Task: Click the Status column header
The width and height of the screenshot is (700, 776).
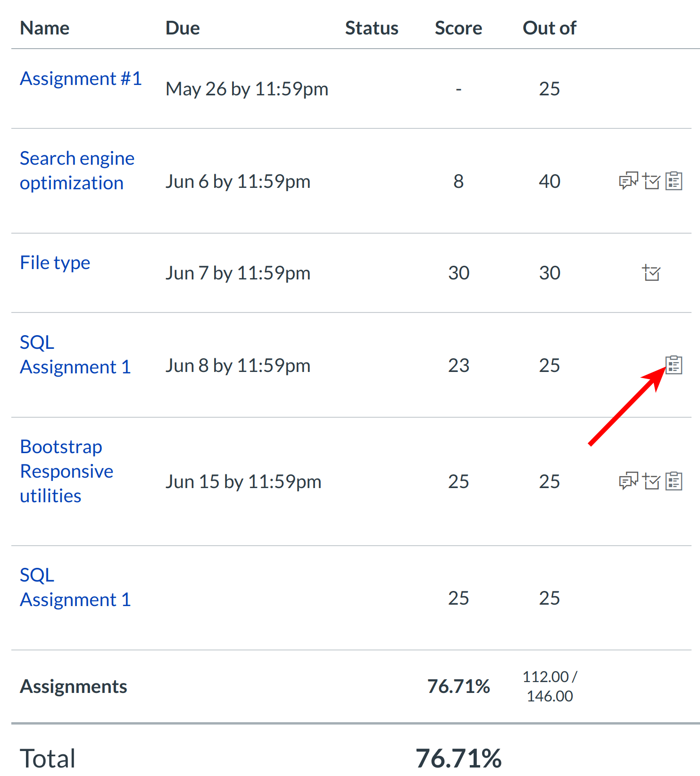Action: click(372, 27)
